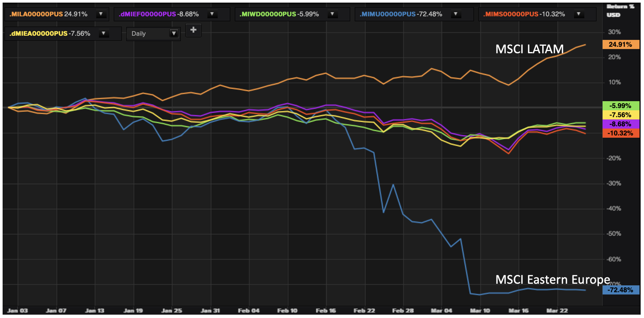Screen dimensions: 644x318
Task: Click the 30% axis label
Action: coord(615,32)
